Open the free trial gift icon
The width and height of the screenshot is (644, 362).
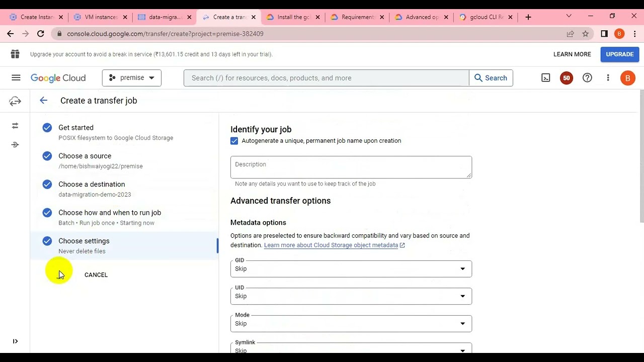pyautogui.click(x=15, y=54)
